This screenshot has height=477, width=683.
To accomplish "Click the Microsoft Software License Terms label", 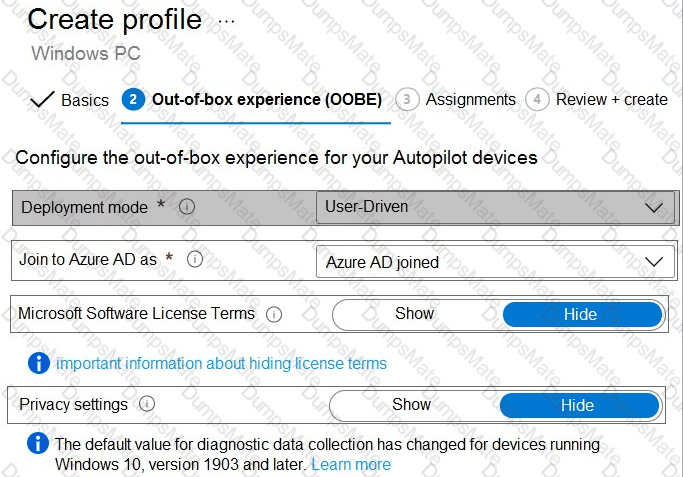I will (136, 314).
